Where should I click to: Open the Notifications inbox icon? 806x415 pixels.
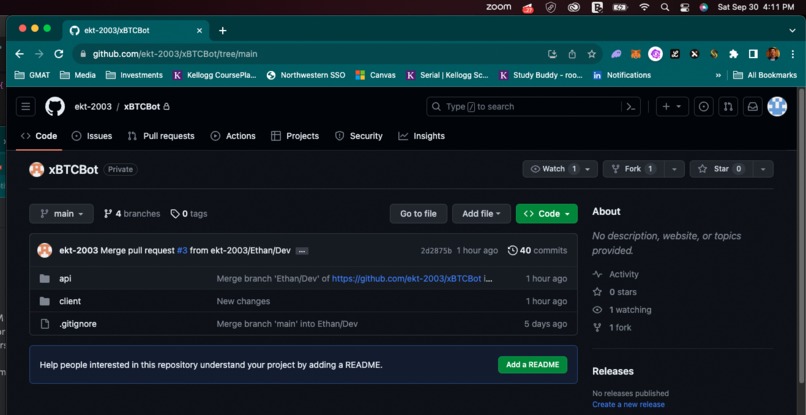753,106
